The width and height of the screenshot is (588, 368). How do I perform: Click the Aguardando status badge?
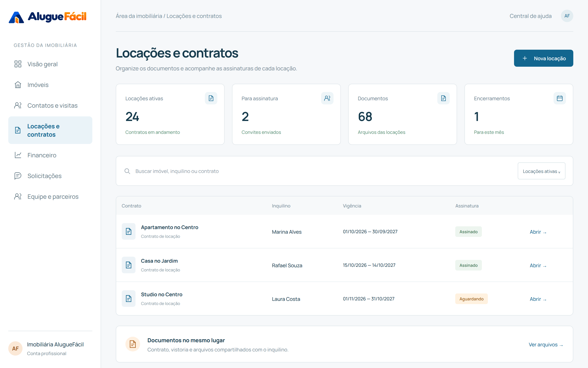tap(471, 299)
